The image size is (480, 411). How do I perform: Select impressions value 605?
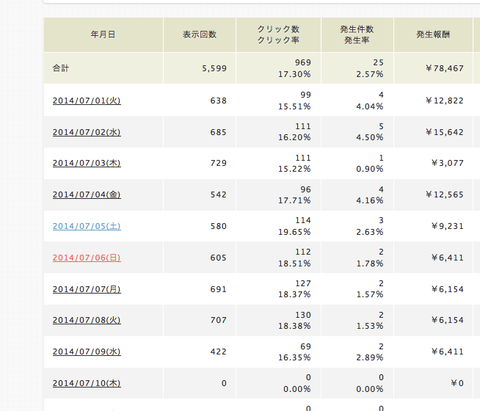218,258
